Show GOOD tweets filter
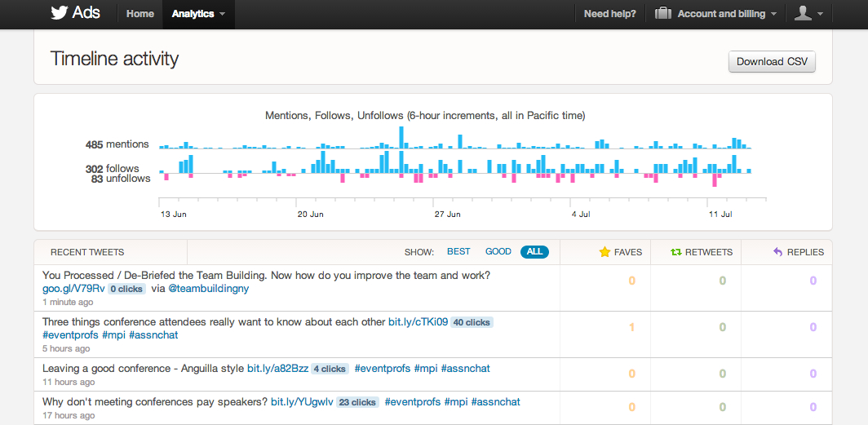The image size is (868, 425). point(498,252)
